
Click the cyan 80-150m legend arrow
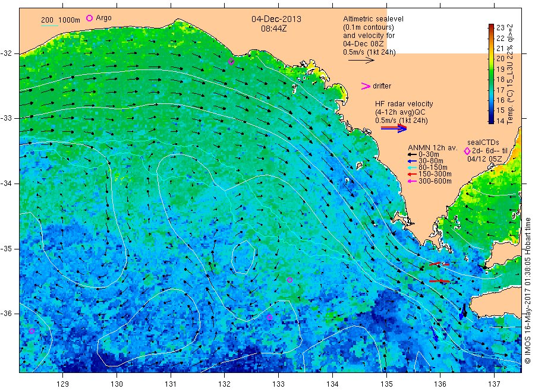[412, 167]
